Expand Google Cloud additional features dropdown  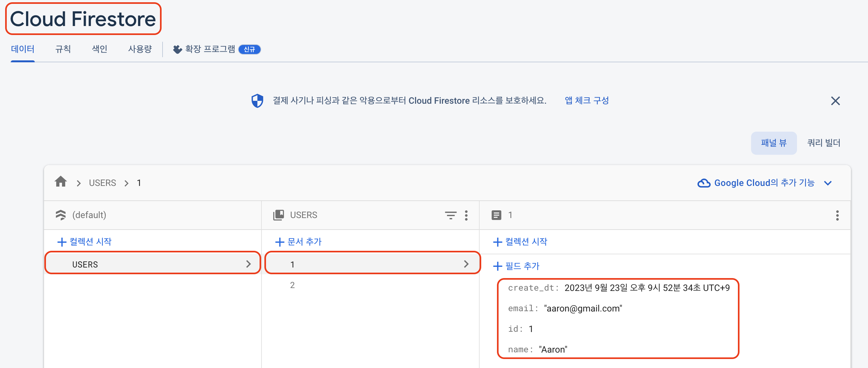point(828,183)
